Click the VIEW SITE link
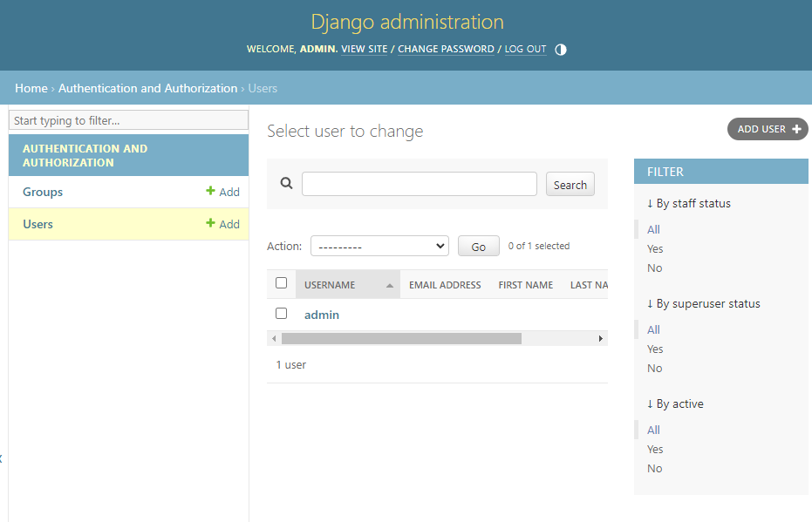 click(364, 49)
